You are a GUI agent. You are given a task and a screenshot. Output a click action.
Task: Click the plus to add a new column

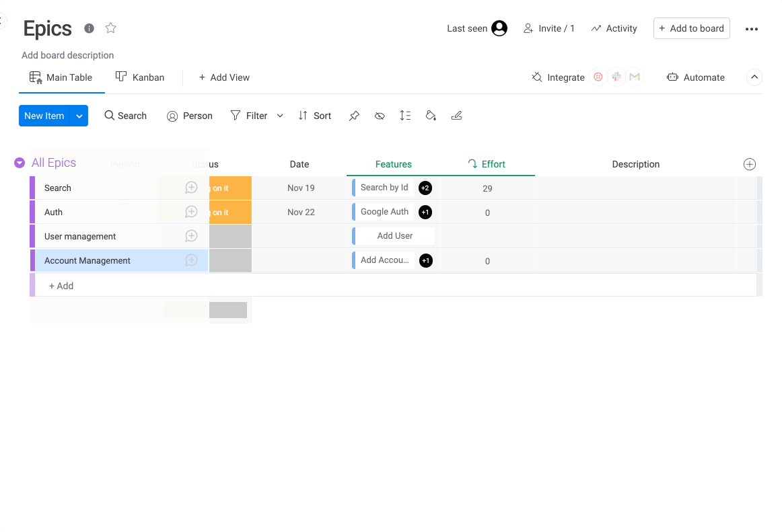[749, 163]
